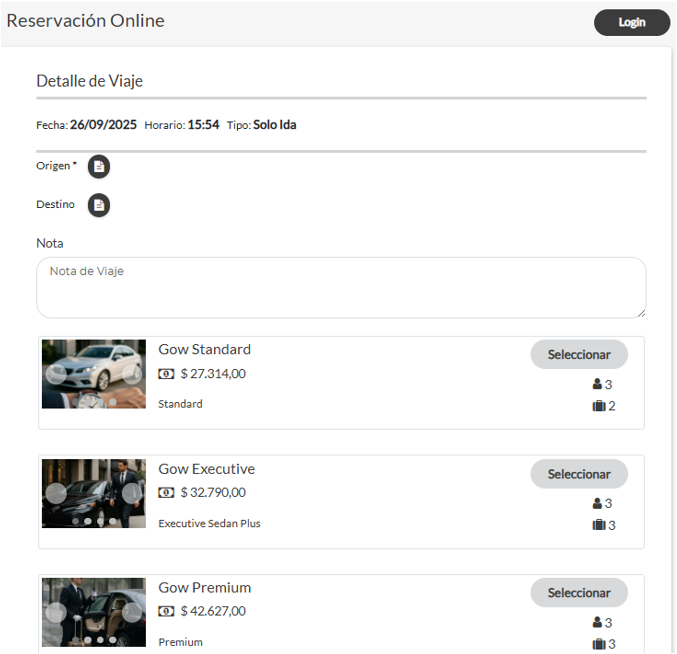This screenshot has height=654, width=677.
Task: Click the Destino address document icon
Action: pos(99,205)
